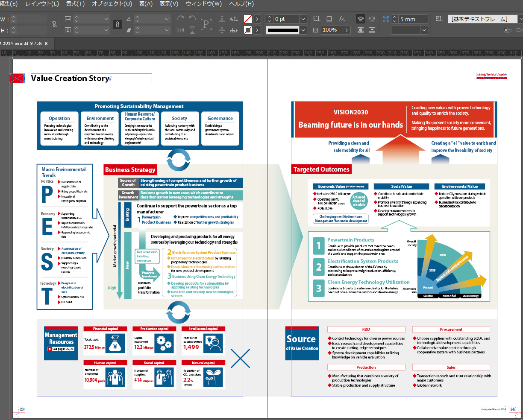Toggle the constrain scaling chain-link button

tap(118, 24)
